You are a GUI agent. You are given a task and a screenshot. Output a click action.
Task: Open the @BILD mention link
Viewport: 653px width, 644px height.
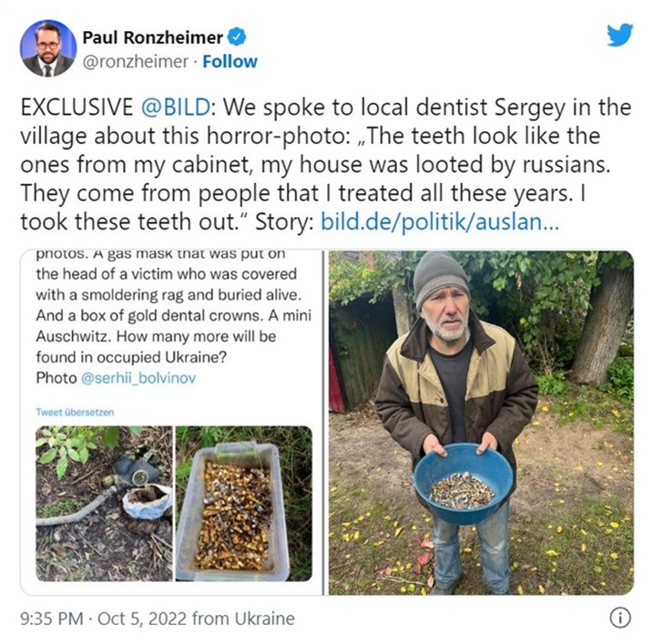[x=176, y=107]
